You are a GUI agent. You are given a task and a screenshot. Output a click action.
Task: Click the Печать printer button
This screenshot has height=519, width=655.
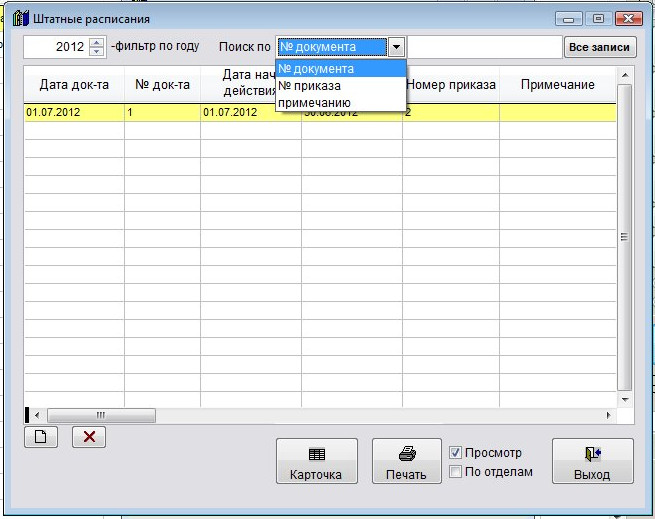click(x=406, y=461)
